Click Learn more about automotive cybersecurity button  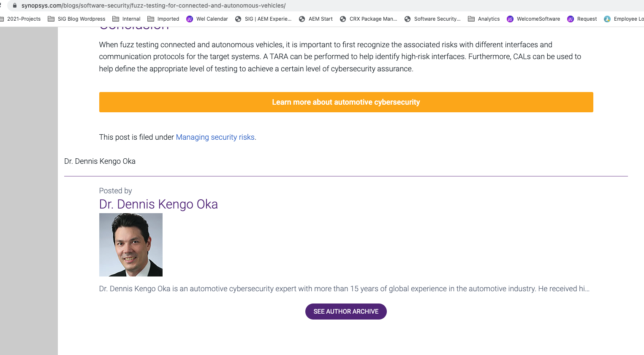pyautogui.click(x=346, y=102)
